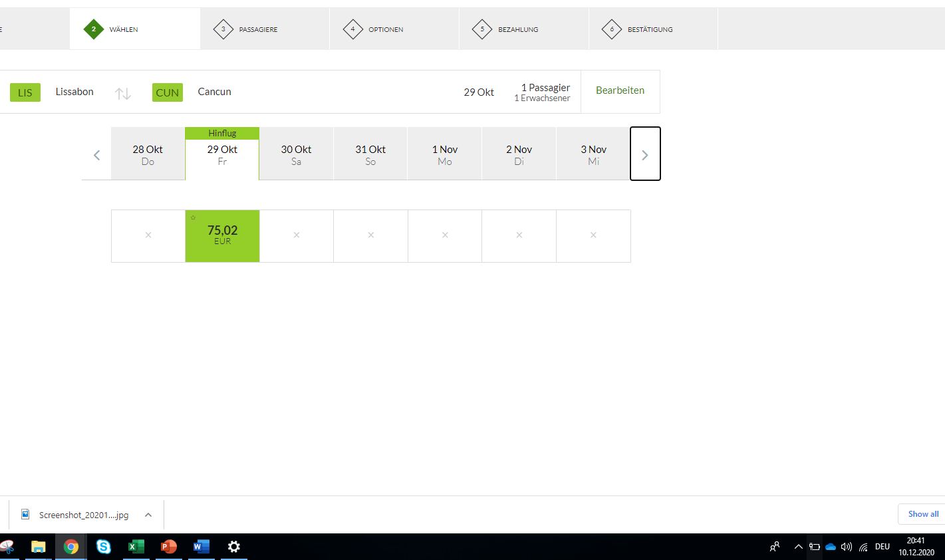This screenshot has width=945, height=560.
Task: Select the 3 Nov date tab
Action: [593, 154]
